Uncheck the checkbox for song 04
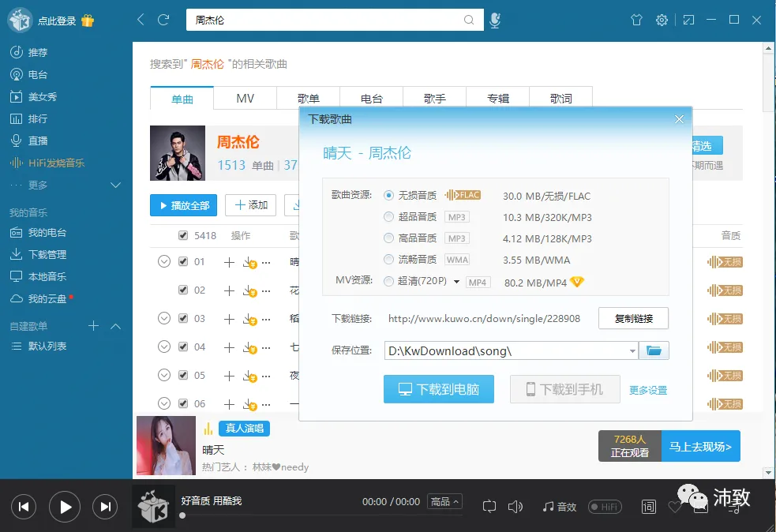Screen dimensions: 776x532 tap(183, 347)
